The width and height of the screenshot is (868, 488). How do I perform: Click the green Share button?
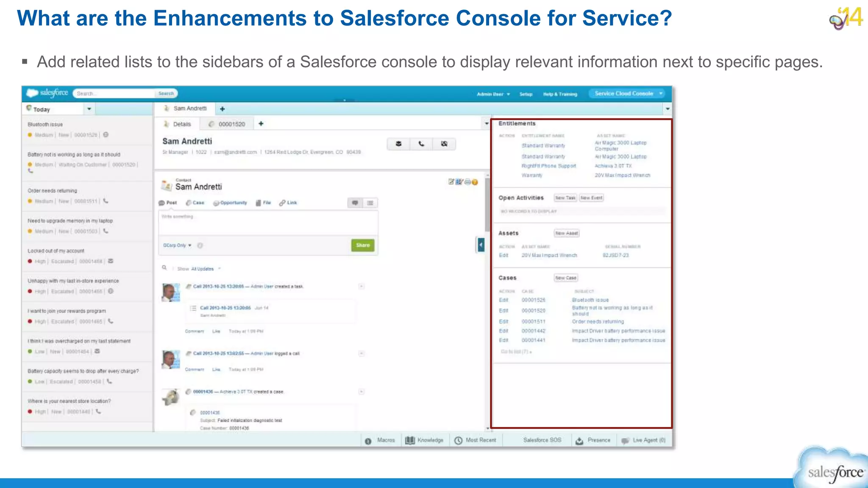click(x=363, y=245)
